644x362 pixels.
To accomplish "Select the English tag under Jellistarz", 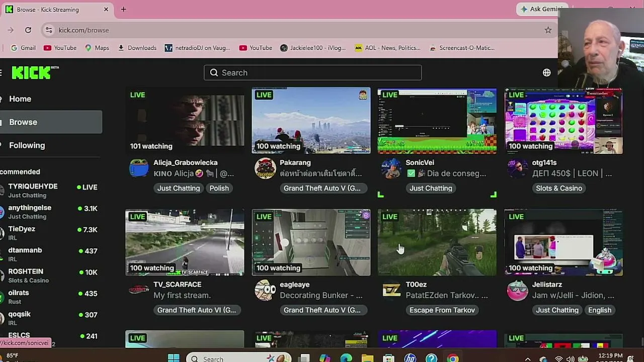I will (600, 310).
